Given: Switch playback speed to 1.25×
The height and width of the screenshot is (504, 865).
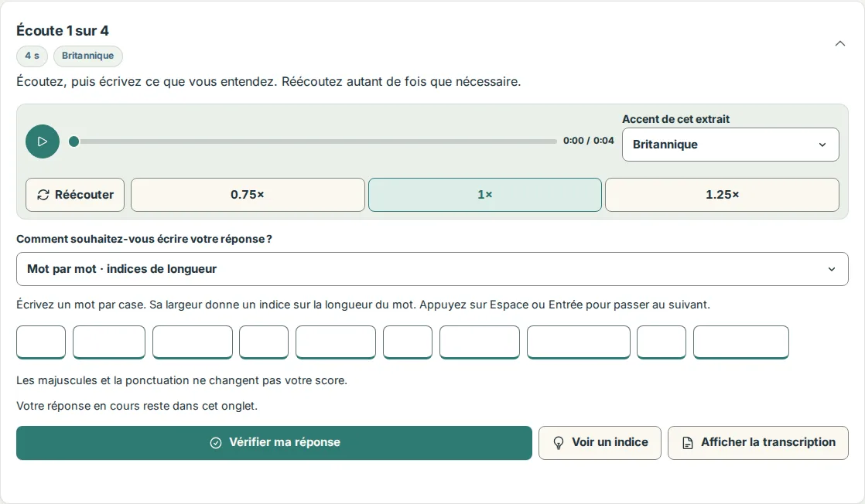Looking at the screenshot, I should coord(722,195).
